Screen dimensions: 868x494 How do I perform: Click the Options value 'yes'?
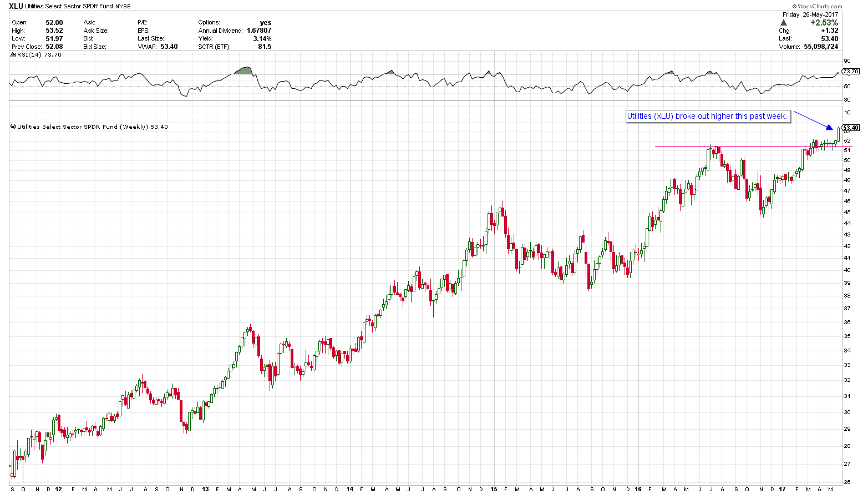(x=266, y=23)
